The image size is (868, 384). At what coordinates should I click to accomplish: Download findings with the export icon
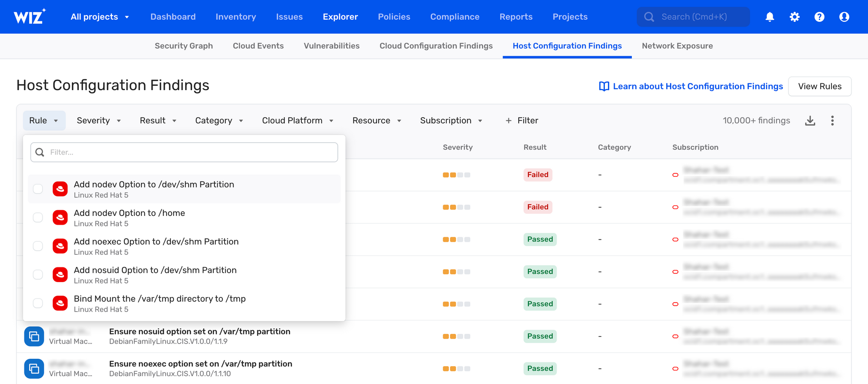pos(810,121)
